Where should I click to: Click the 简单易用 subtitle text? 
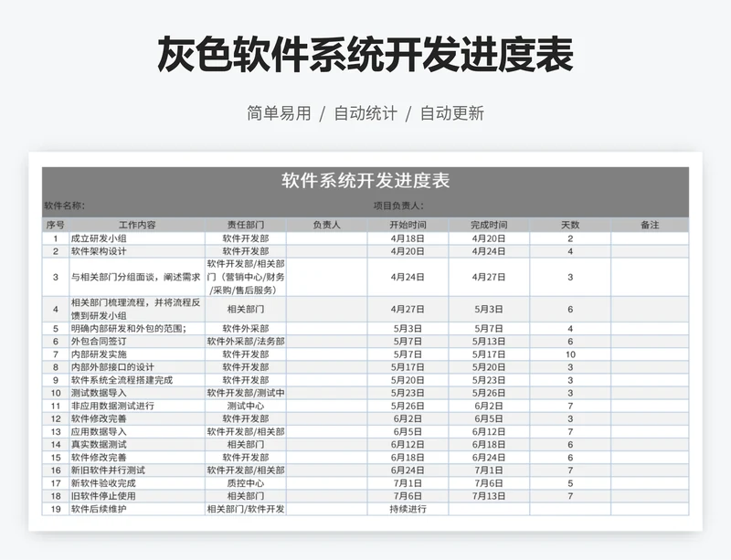(x=279, y=113)
